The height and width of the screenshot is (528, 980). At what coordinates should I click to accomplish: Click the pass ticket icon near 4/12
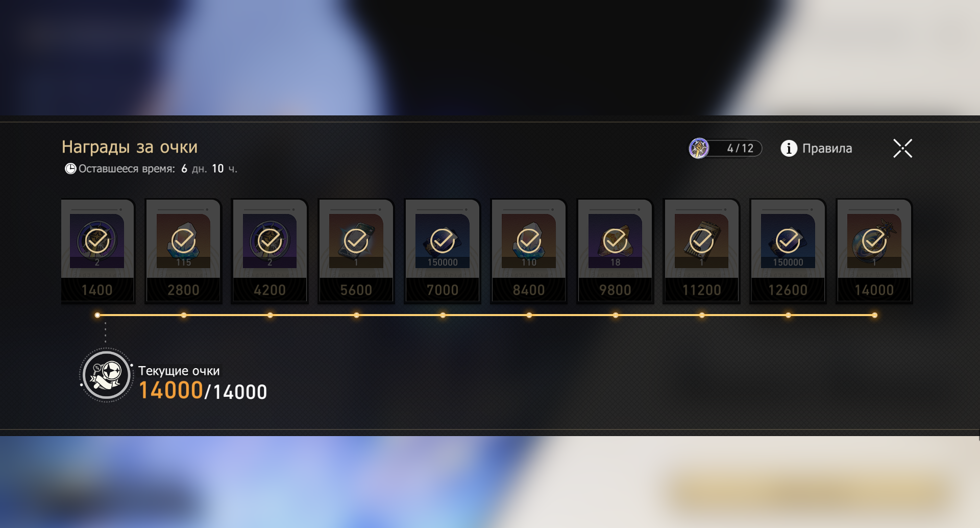699,148
